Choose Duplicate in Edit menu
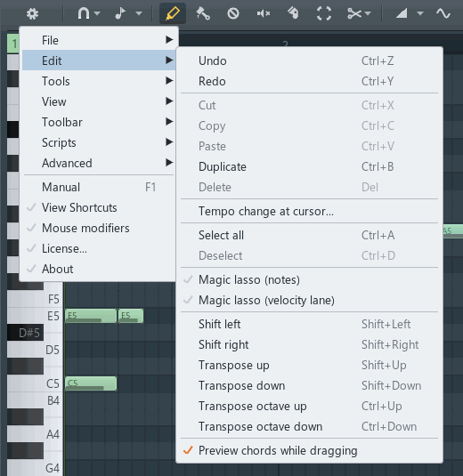The width and height of the screenshot is (463, 476). [x=309, y=166]
